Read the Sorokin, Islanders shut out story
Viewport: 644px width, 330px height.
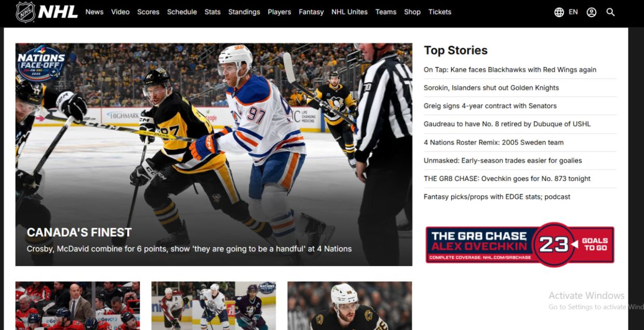coord(491,88)
